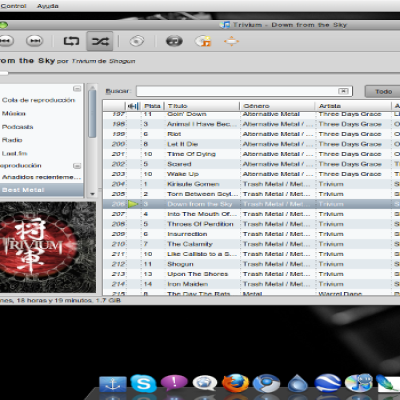Open the Ayuda menu
Screen dimensions: 400x400
pyautogui.click(x=48, y=6)
